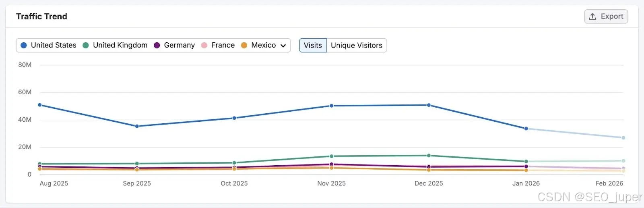The image size is (644, 208).
Task: Click United Kingdom data point for Feb 2026
Action: pos(623,161)
